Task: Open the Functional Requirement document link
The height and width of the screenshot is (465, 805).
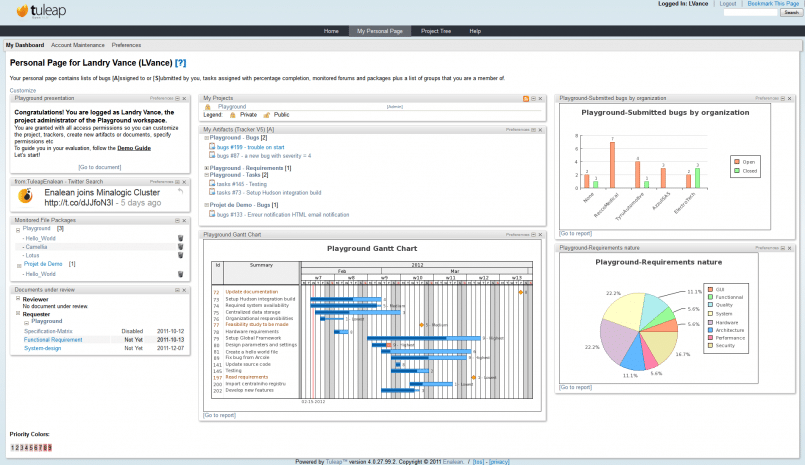Action: click(x=53, y=340)
